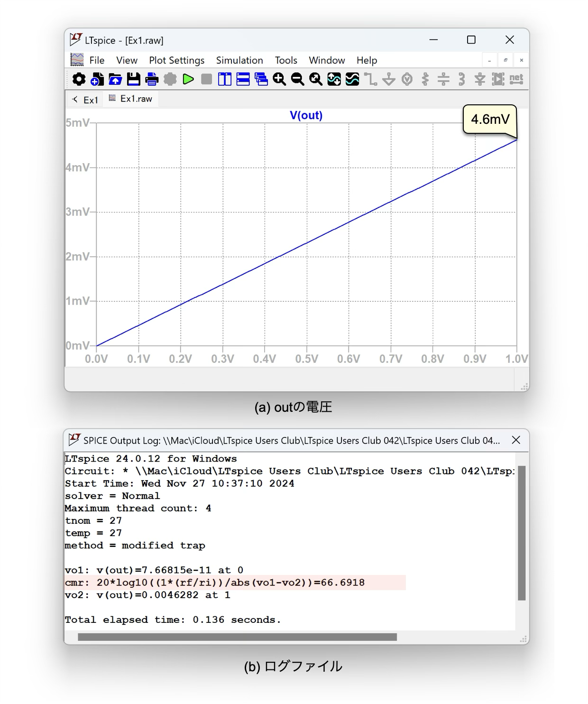
Task: Autorange the plot axes
Action: pyautogui.click(x=334, y=79)
